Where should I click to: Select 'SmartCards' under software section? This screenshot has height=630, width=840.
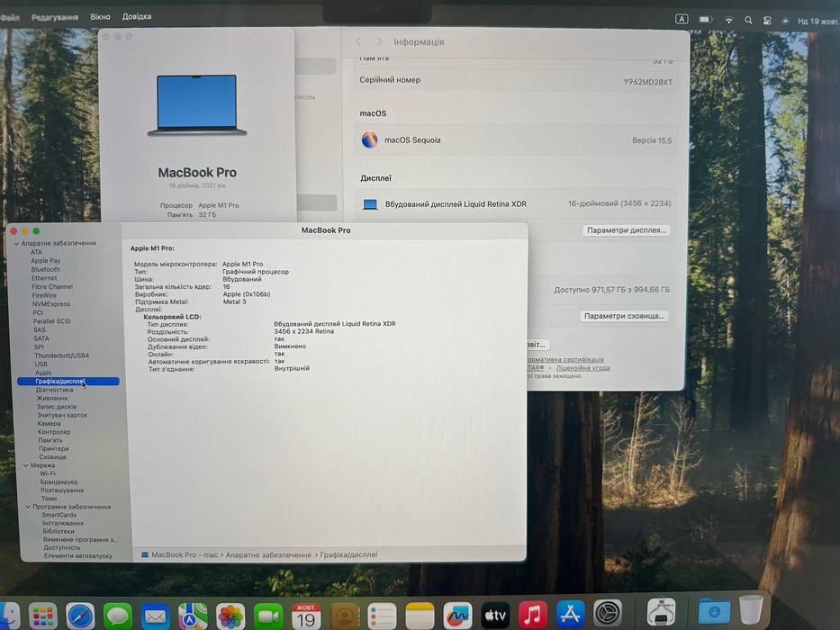(x=59, y=516)
